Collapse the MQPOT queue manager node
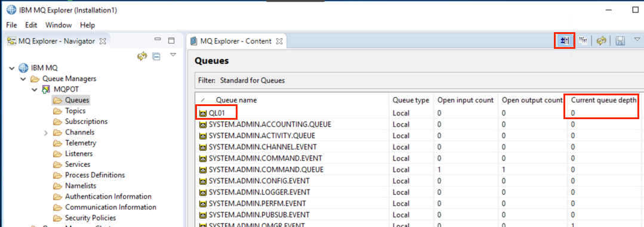644x227 pixels. click(x=35, y=89)
